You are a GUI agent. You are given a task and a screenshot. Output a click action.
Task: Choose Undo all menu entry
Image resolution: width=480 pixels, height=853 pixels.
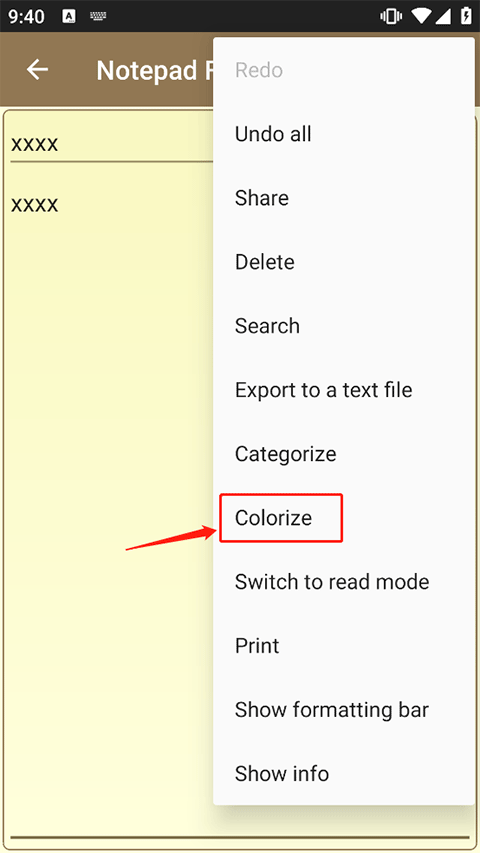point(344,134)
